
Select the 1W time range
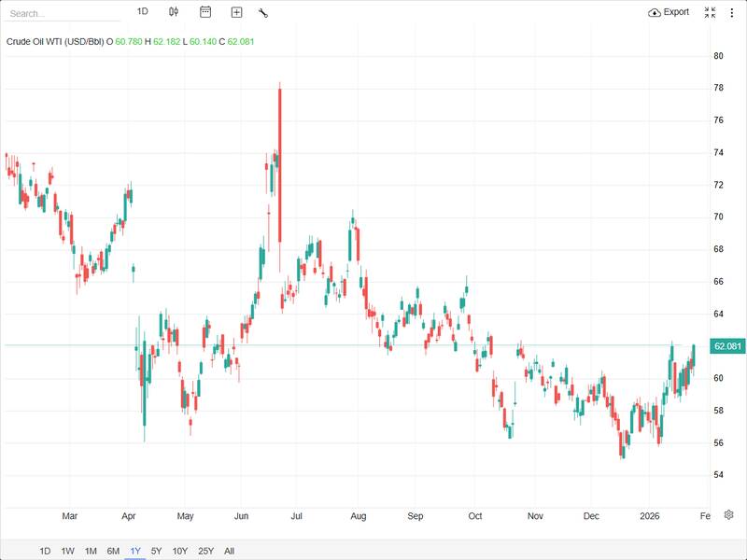click(x=68, y=551)
